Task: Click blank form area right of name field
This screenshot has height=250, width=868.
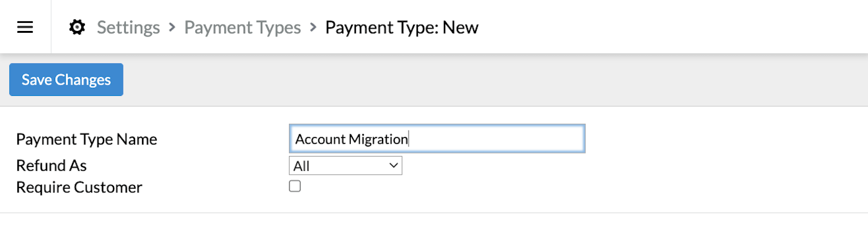Action: [x=713, y=139]
